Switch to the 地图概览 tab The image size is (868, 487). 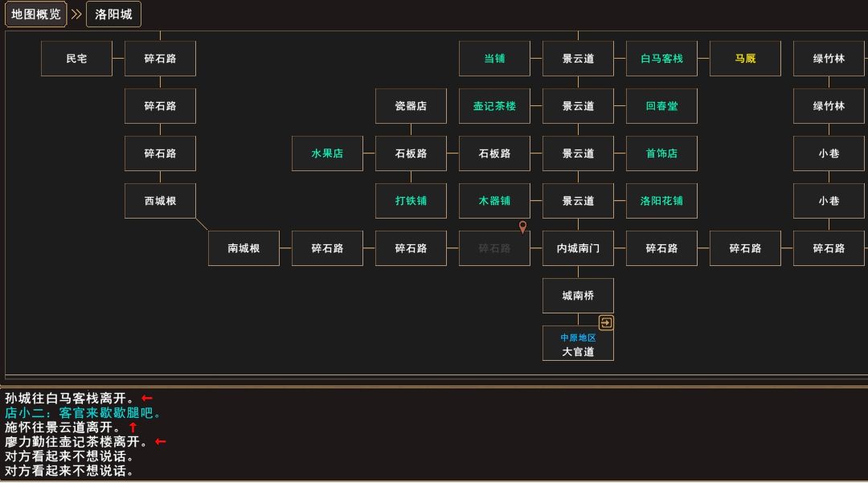pyautogui.click(x=36, y=14)
